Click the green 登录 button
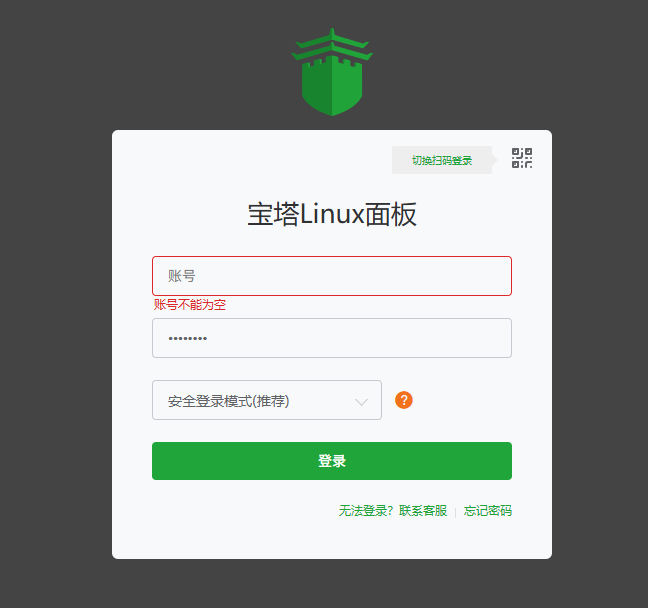 [332, 461]
